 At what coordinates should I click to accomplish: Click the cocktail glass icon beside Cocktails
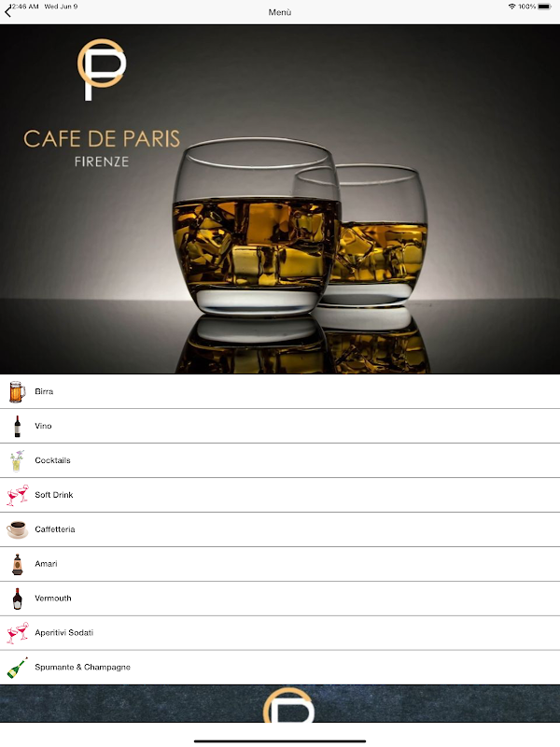17,460
